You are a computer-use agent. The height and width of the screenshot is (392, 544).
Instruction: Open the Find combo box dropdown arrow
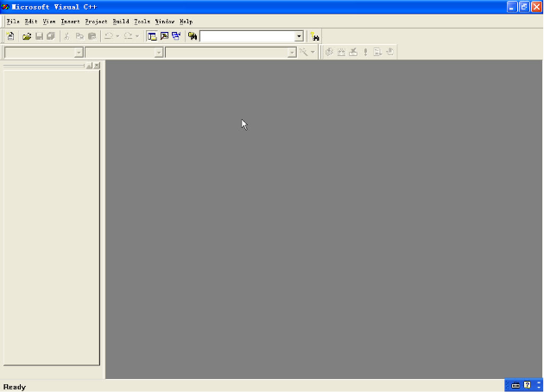[299, 36]
